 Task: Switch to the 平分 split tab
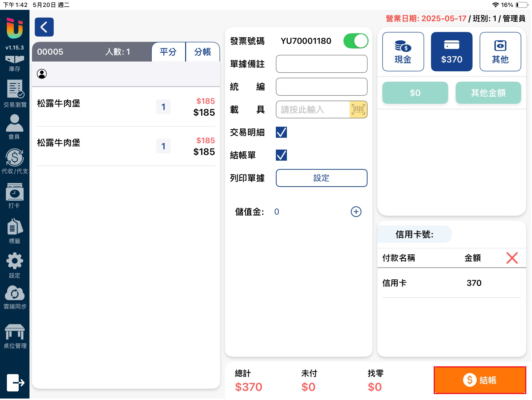168,52
